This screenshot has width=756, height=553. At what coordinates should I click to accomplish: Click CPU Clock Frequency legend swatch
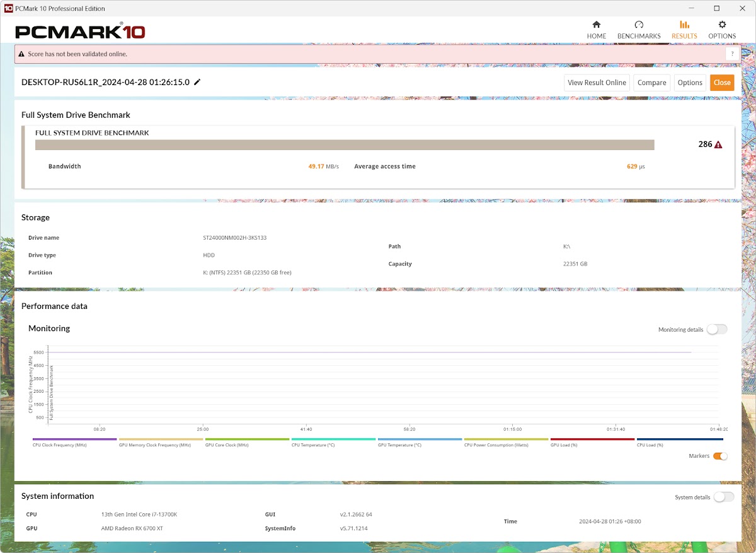click(x=74, y=439)
